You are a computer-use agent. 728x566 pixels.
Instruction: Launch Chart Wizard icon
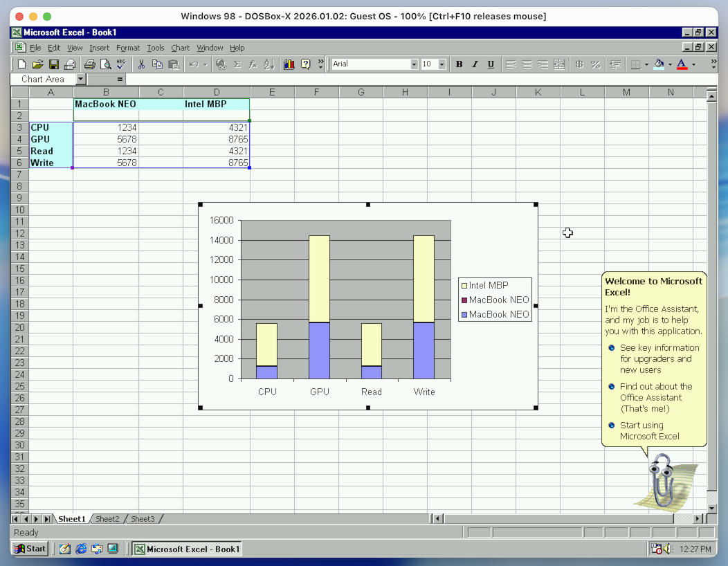pos(289,64)
